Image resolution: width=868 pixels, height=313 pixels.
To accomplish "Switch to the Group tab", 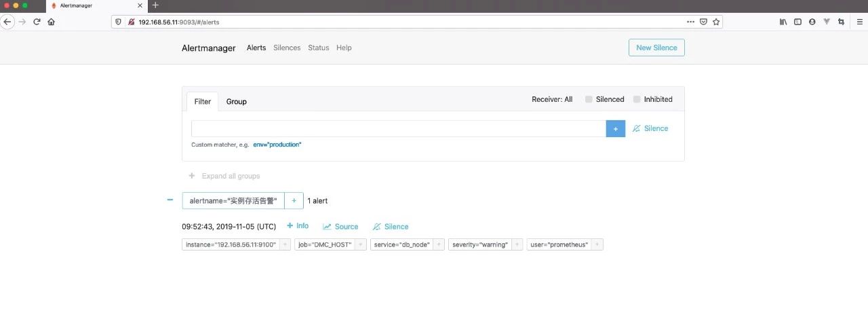I will 237,102.
